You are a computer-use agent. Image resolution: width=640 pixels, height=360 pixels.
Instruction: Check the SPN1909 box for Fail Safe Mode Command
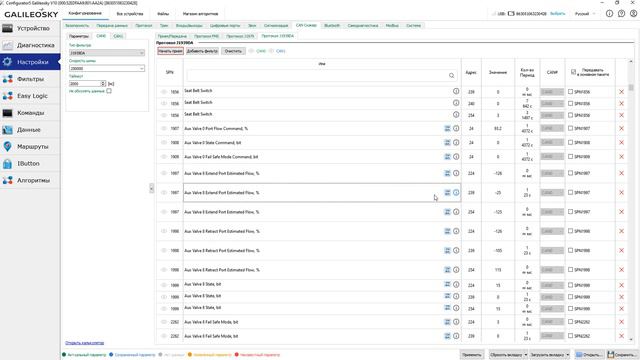tap(570, 157)
